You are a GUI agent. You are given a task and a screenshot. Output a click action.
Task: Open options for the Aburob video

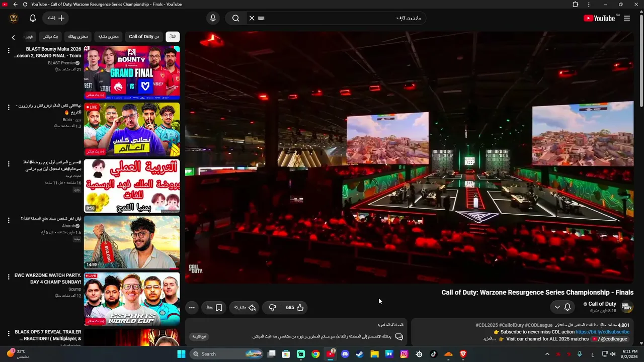point(9,220)
